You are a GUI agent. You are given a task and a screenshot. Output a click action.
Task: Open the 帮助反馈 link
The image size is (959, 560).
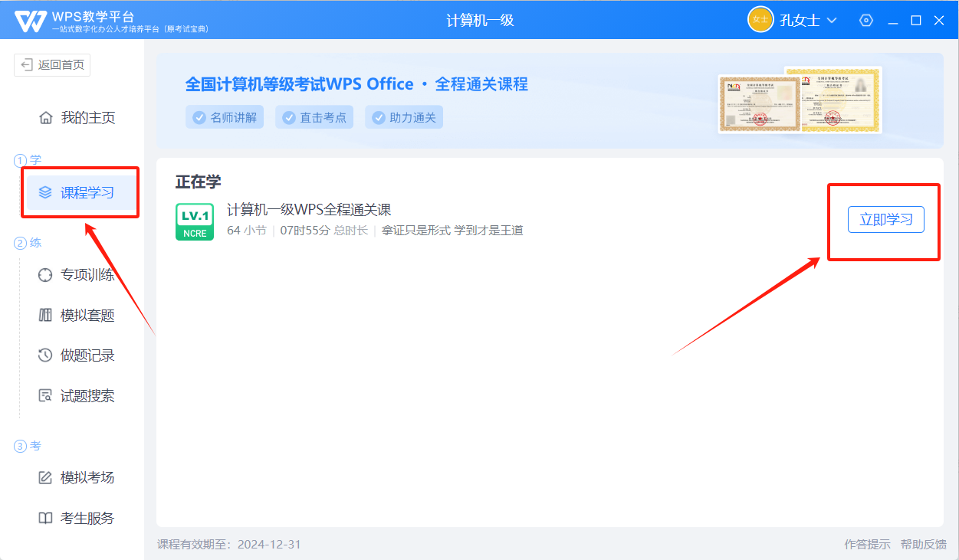pos(923,545)
